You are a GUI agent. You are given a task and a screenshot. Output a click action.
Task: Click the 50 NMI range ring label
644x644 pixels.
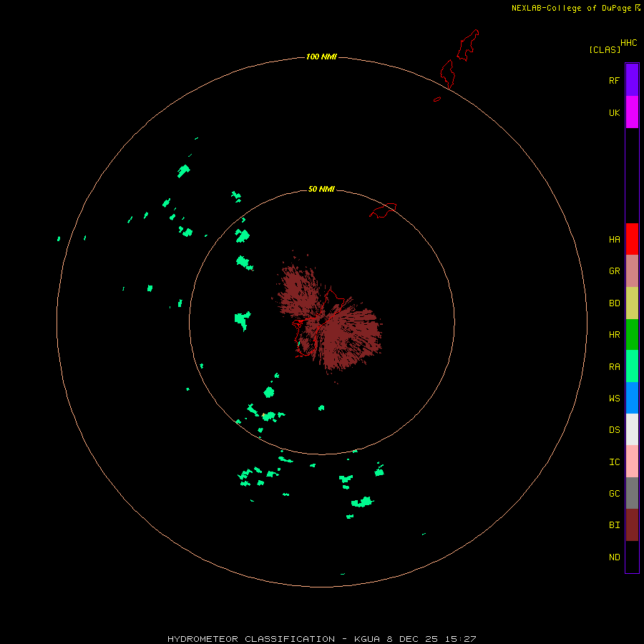point(321,189)
